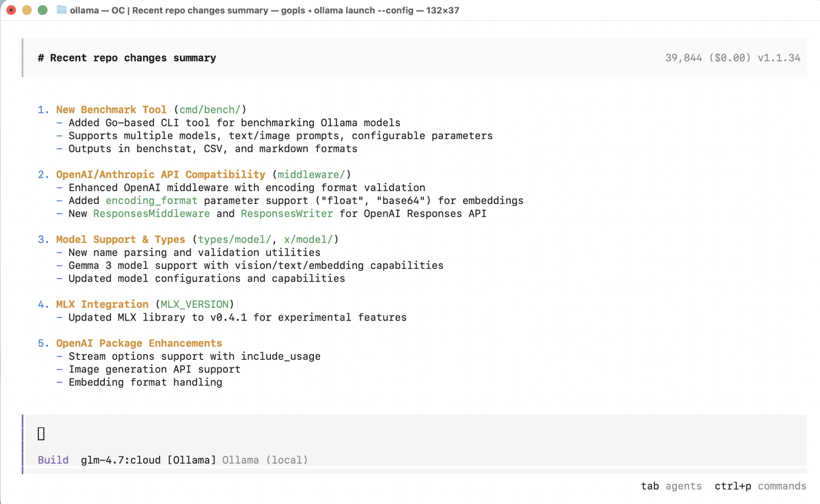The image size is (820, 504).
Task: Click the "ResponsesWriter" identifier
Action: (x=287, y=214)
